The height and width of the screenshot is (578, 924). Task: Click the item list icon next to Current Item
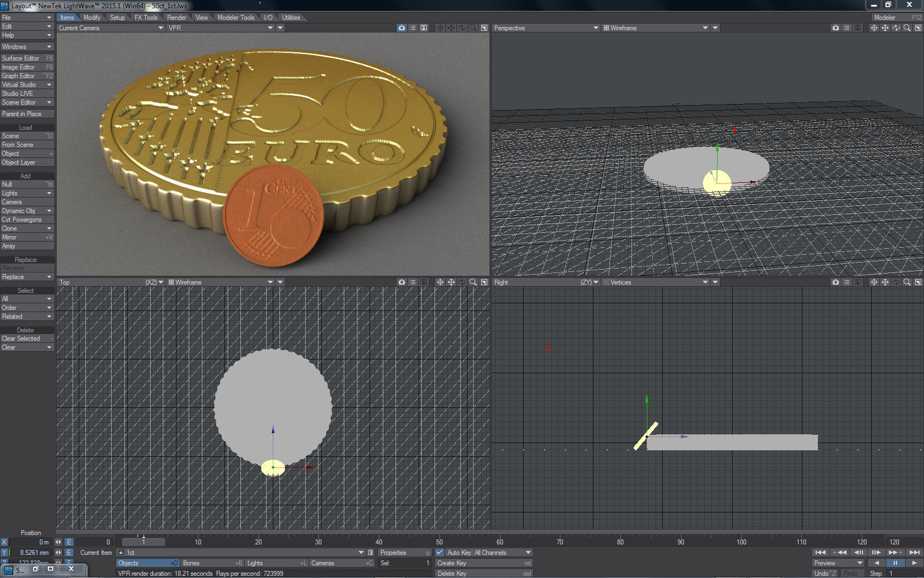371,552
